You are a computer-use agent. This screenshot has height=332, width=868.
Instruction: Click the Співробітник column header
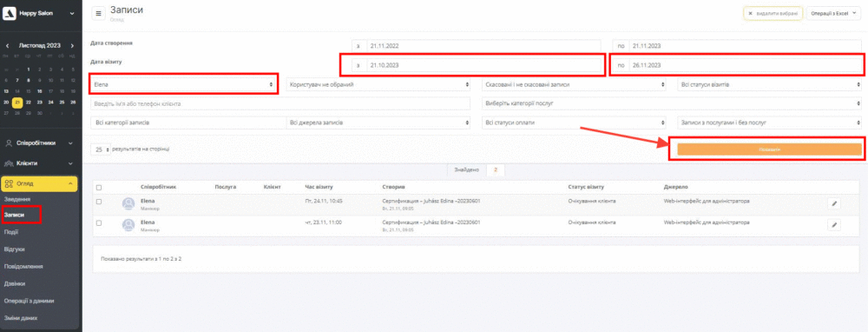click(x=158, y=188)
